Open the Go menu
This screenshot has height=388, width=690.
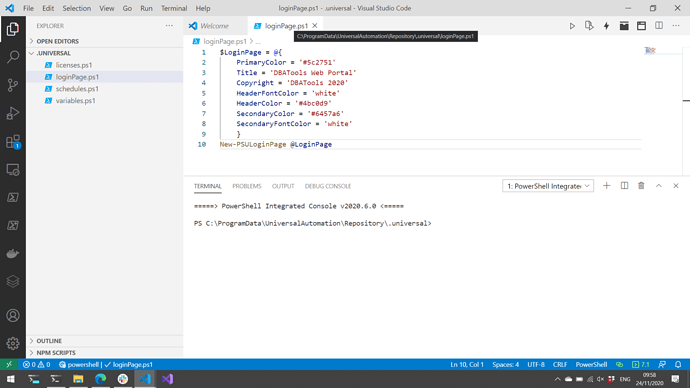coord(127,8)
